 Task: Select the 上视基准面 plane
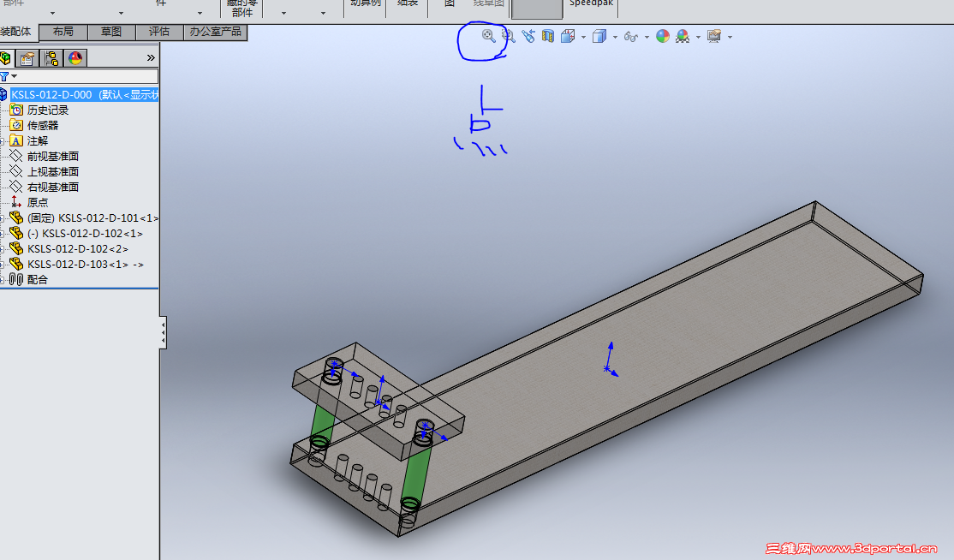53,171
